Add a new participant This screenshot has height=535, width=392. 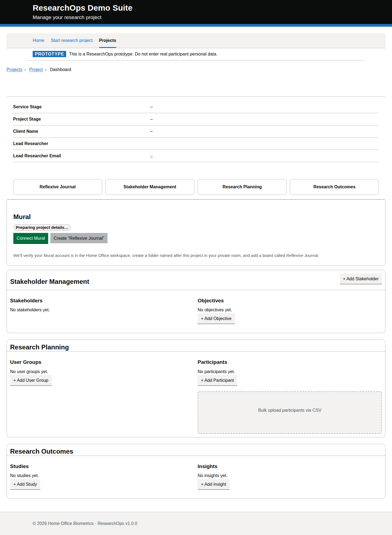click(217, 380)
